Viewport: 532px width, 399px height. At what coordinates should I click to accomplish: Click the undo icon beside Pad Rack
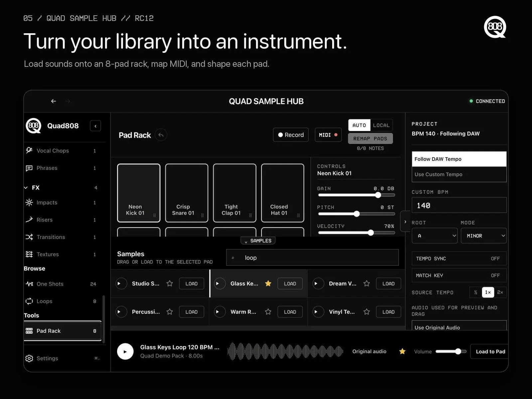click(161, 135)
